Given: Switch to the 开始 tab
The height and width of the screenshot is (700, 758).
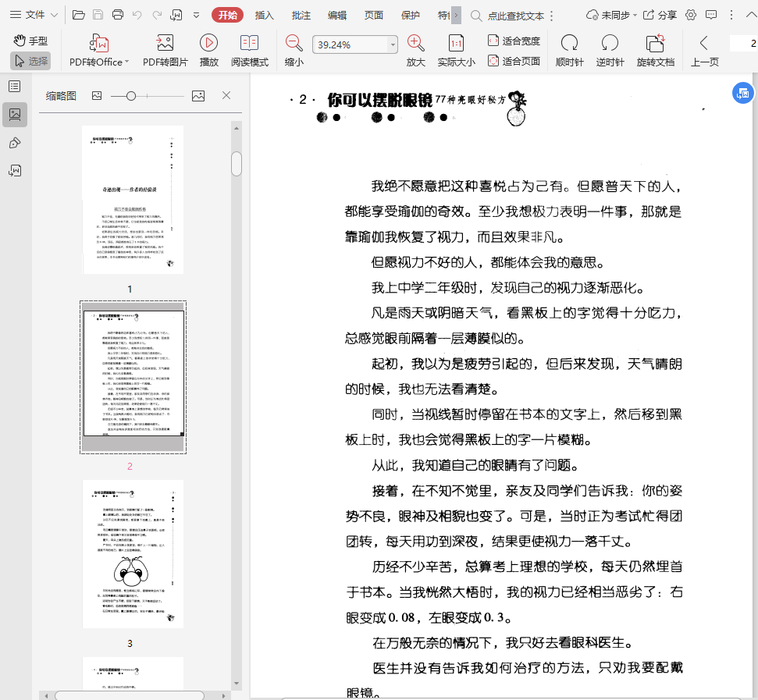Looking at the screenshot, I should pyautogui.click(x=227, y=15).
